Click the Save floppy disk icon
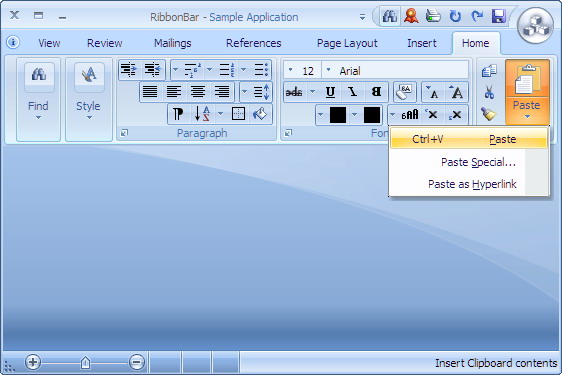Image resolution: width=562 pixels, height=375 pixels. pos(499,16)
